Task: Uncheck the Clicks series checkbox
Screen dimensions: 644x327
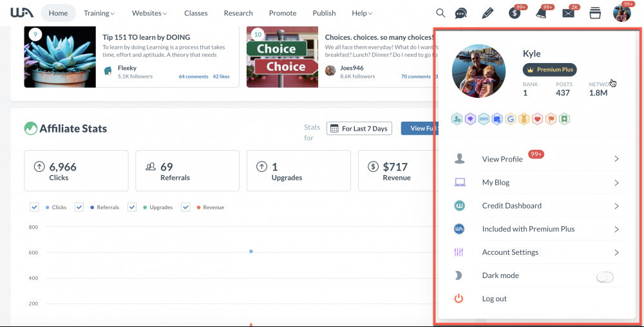Action: [35, 207]
